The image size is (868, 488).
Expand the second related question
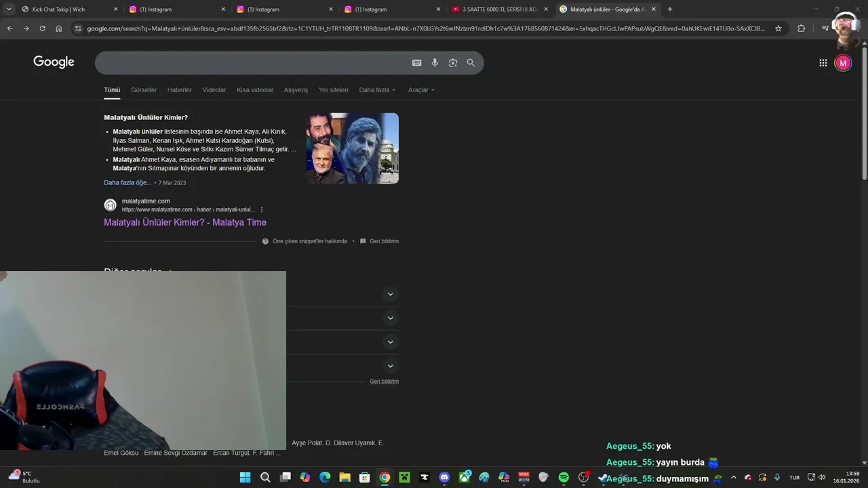390,318
